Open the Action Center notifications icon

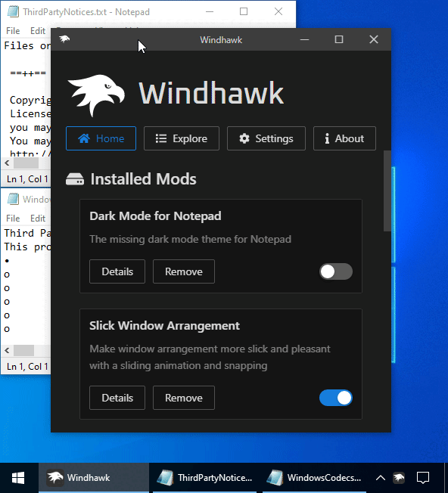(x=423, y=478)
